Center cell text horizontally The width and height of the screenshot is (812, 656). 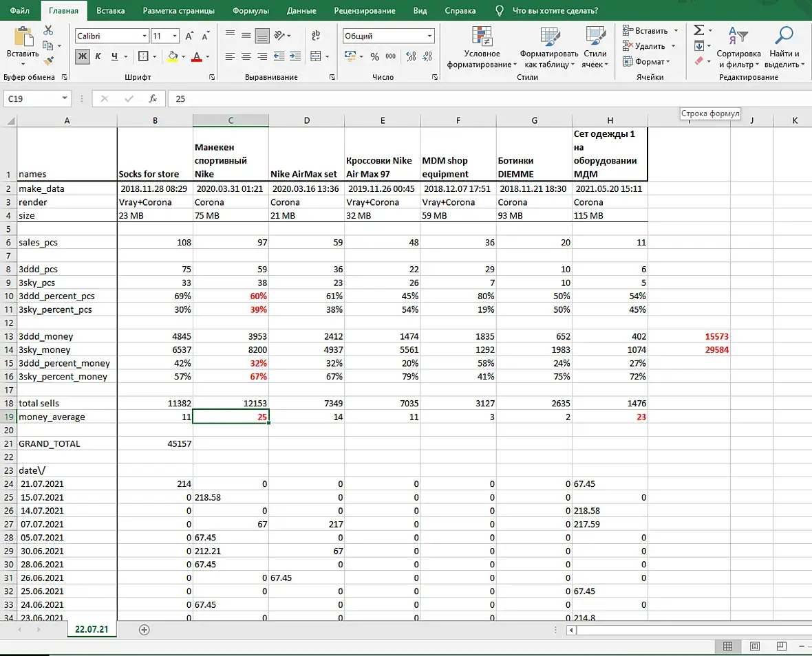pos(246,56)
